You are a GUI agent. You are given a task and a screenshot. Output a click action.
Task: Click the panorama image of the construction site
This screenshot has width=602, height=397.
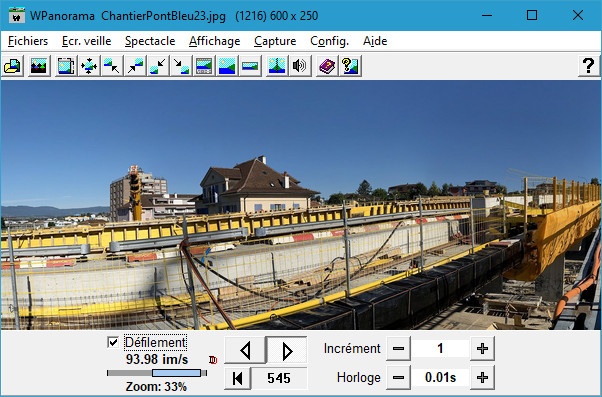click(301, 205)
